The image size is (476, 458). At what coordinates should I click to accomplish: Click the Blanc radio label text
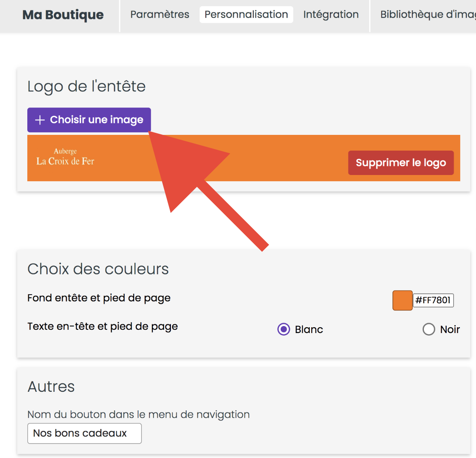(x=309, y=329)
